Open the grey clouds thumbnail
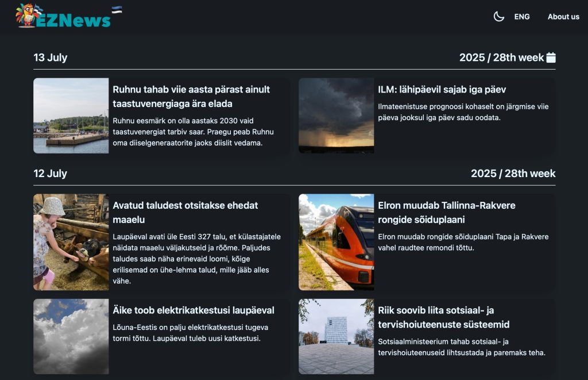588x380 pixels. (71, 336)
